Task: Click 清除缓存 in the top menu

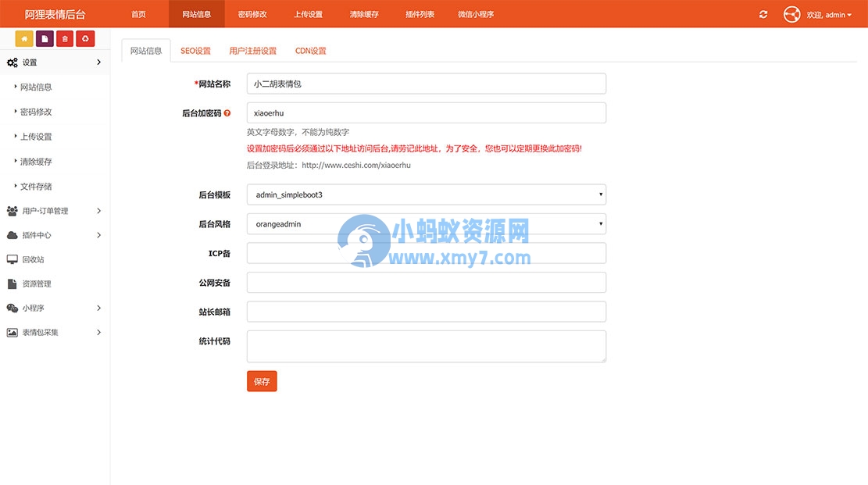Action: click(x=364, y=13)
